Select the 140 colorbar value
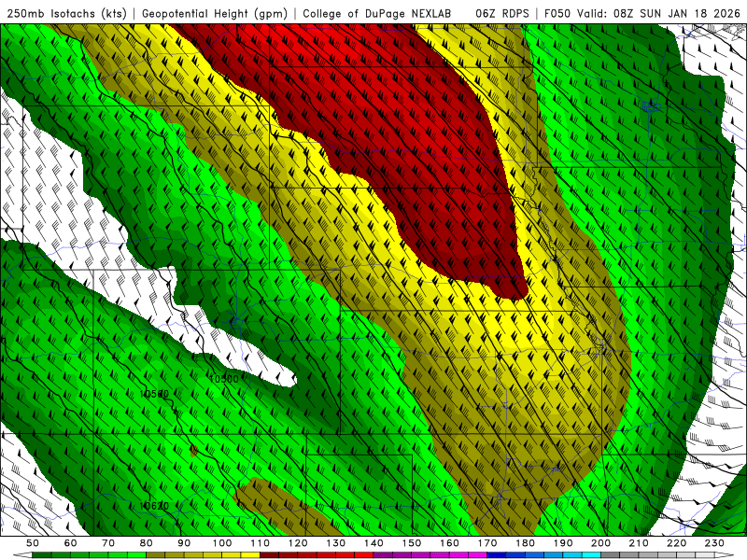The width and height of the screenshot is (747, 560). tap(373, 543)
